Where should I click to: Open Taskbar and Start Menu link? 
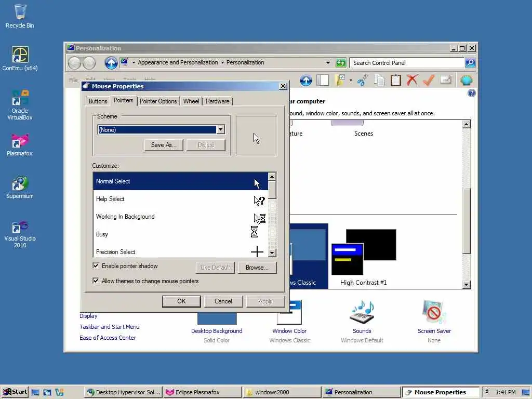point(109,327)
